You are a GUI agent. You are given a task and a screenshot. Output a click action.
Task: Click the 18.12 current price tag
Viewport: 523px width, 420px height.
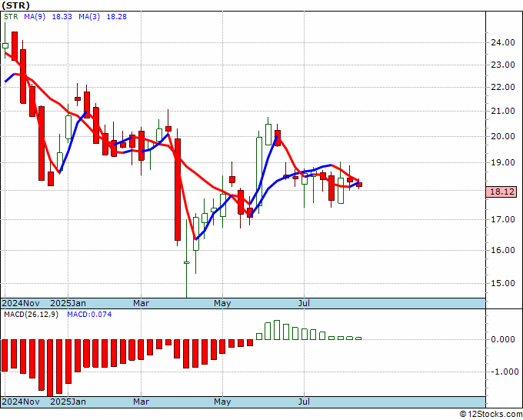click(501, 192)
